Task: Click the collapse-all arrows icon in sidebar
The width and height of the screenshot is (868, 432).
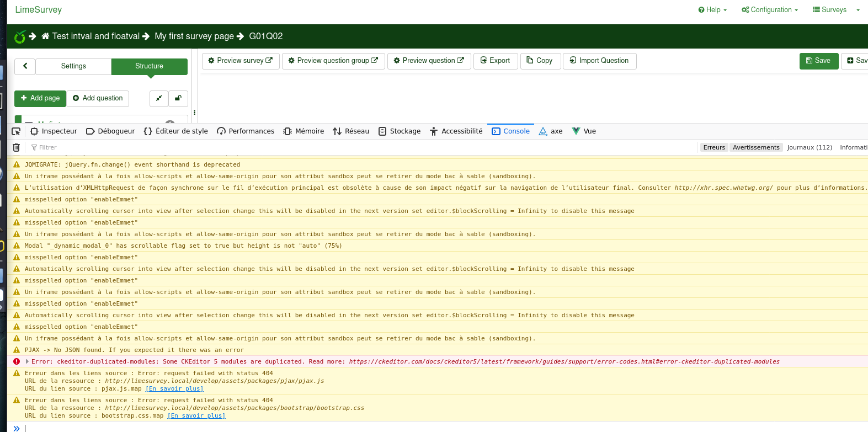Action: (159, 98)
